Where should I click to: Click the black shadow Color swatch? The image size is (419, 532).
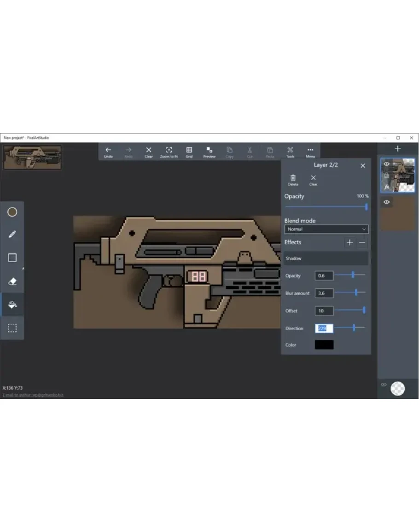(324, 345)
